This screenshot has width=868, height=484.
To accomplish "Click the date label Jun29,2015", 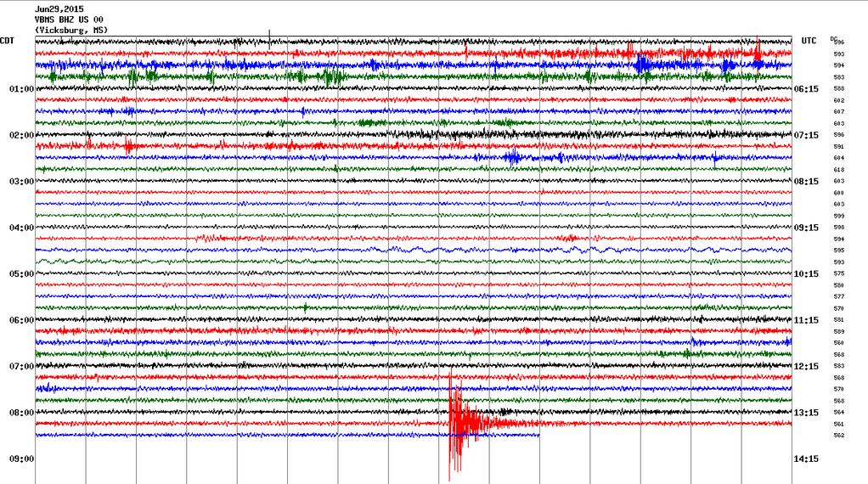I will (x=59, y=8).
